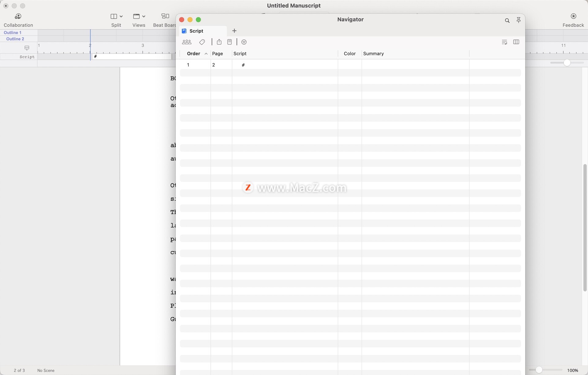The height and width of the screenshot is (375, 588).
Task: Click the Summary column header
Action: 373,54
